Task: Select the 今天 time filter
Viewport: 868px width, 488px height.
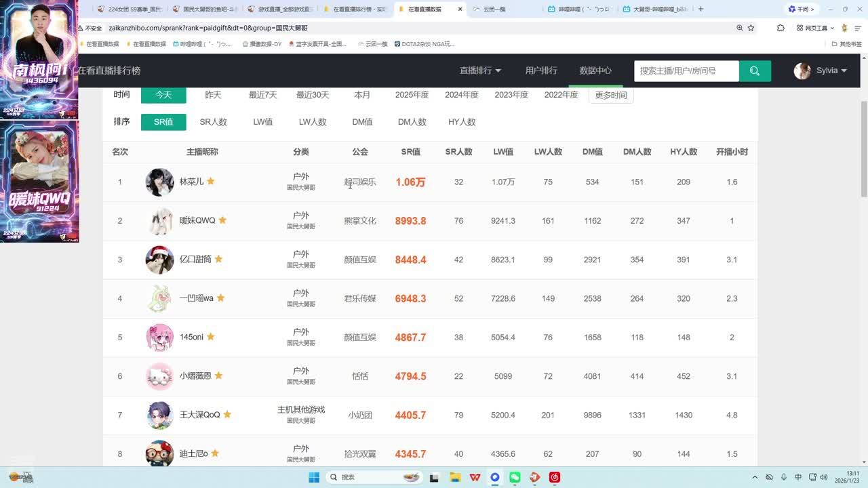Action: (163, 95)
